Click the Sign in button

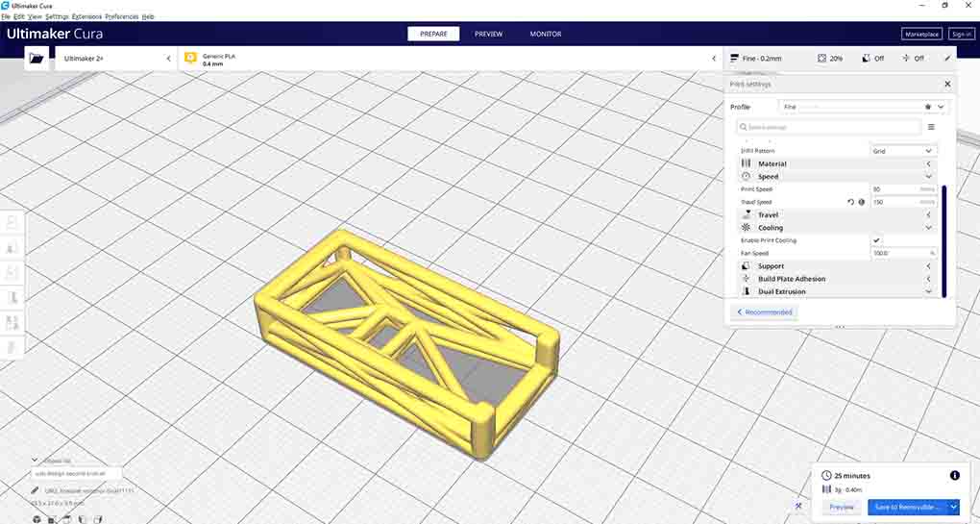click(x=961, y=35)
